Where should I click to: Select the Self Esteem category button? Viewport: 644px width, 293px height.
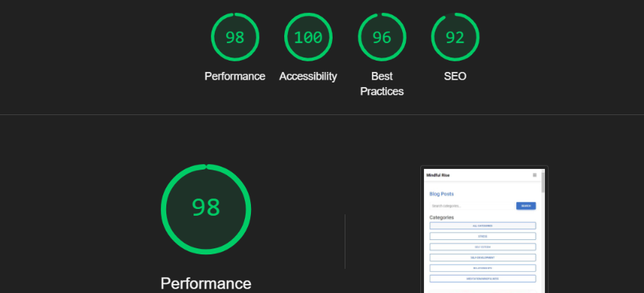pos(482,247)
